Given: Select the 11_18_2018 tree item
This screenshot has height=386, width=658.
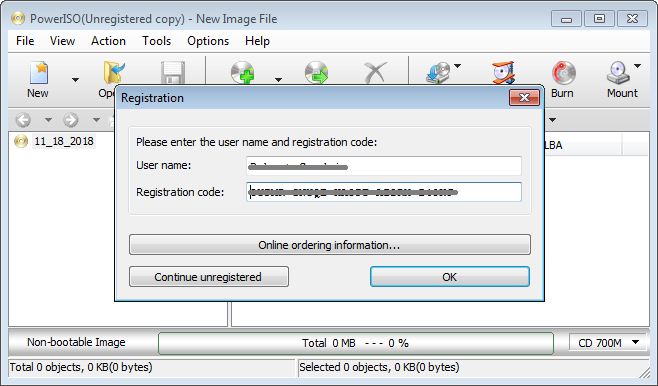Looking at the screenshot, I should click(x=64, y=141).
